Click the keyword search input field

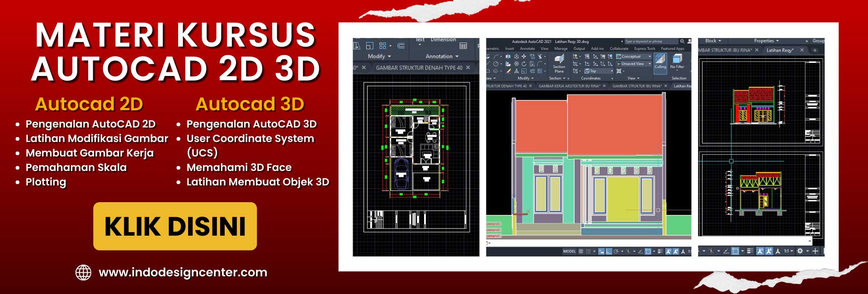point(651,42)
